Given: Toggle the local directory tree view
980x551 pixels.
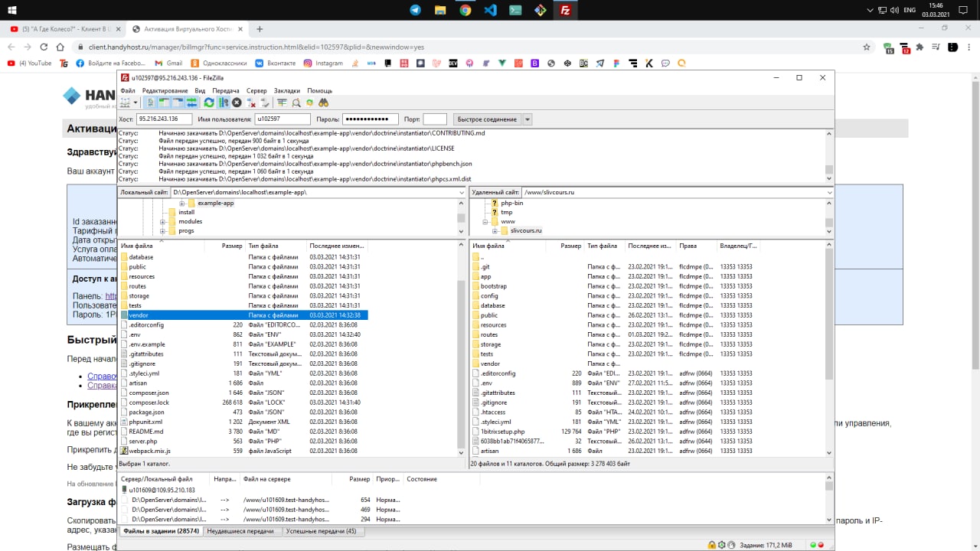Looking at the screenshot, I should point(164,103).
